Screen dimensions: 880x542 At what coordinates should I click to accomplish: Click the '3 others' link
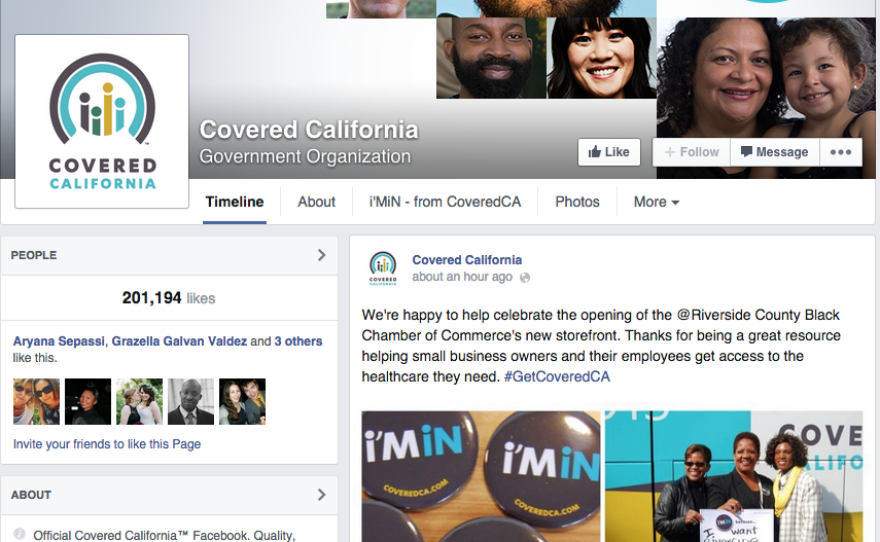click(x=298, y=341)
